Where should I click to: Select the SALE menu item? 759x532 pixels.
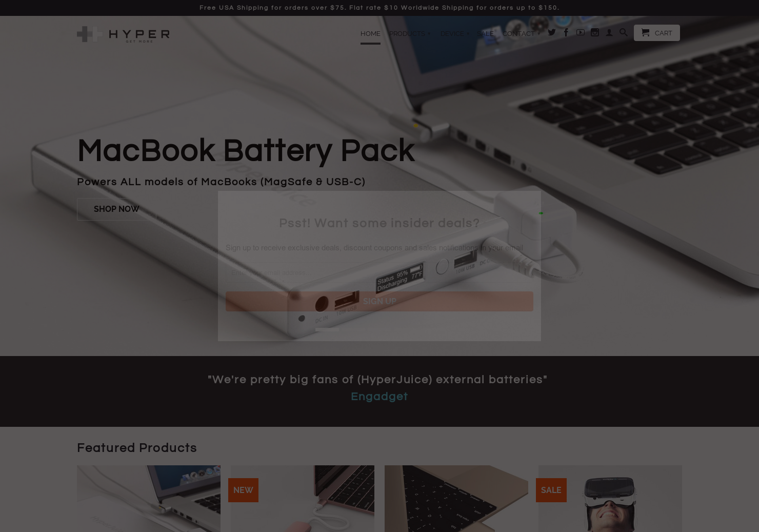pos(485,34)
